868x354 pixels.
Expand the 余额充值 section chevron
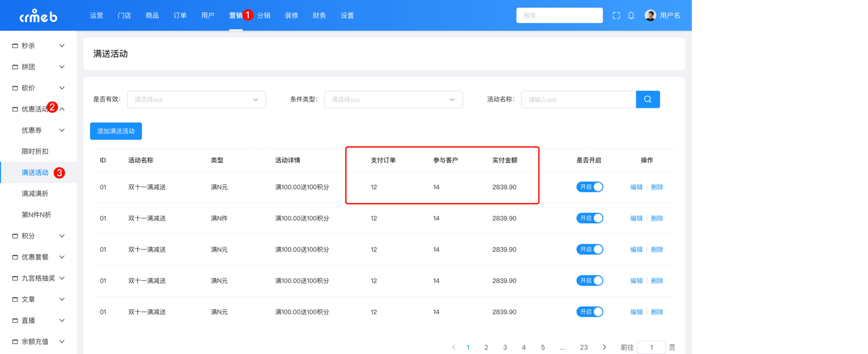(x=62, y=342)
